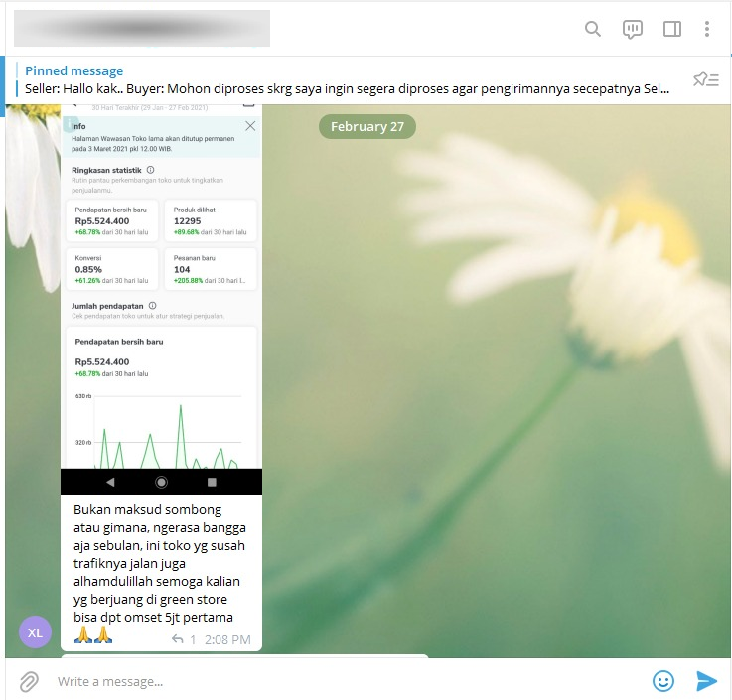Show the pinned messages list icon
Viewport: 732px width, 700px height.
point(705,79)
